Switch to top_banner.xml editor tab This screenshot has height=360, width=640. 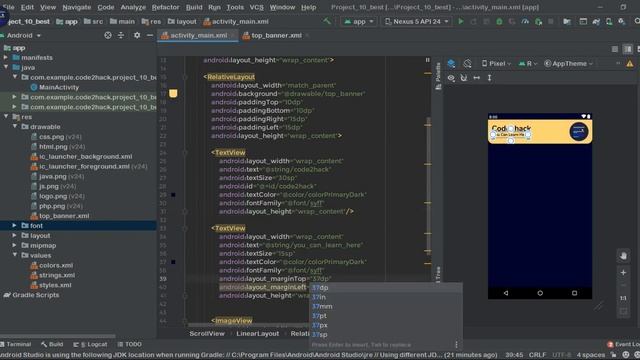point(276,36)
